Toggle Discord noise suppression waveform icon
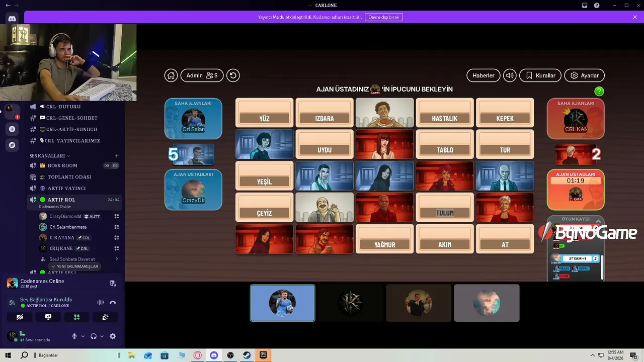Screen dimensions: 644x362 click(x=101, y=302)
